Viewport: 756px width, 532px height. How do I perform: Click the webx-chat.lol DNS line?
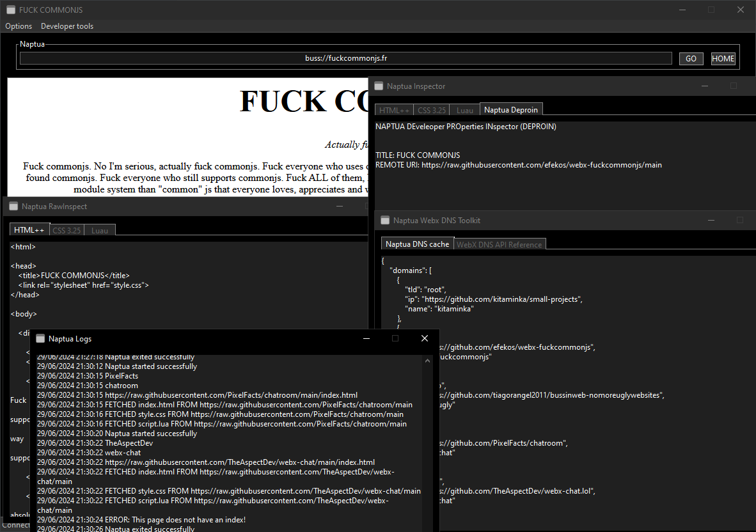coord(517,491)
